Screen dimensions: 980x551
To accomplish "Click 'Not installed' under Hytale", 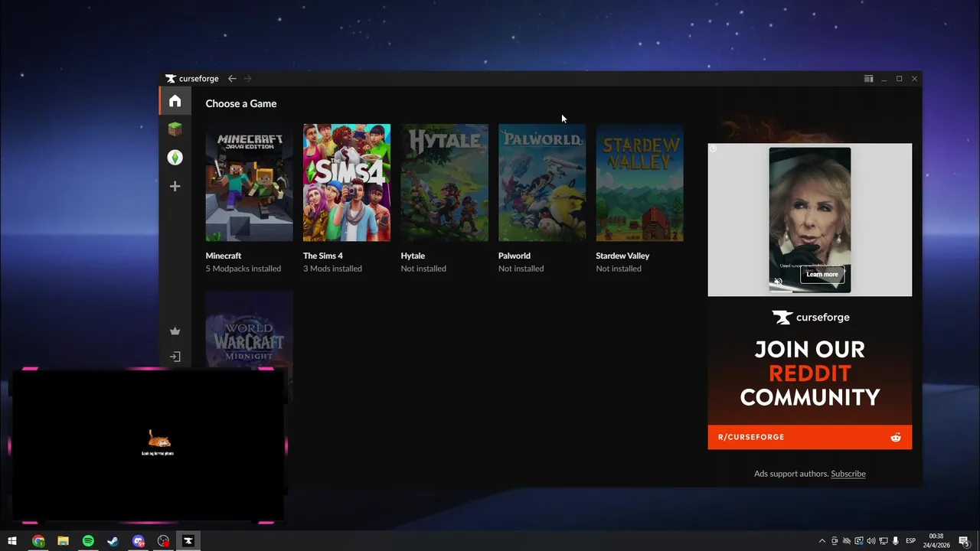I will [x=423, y=269].
